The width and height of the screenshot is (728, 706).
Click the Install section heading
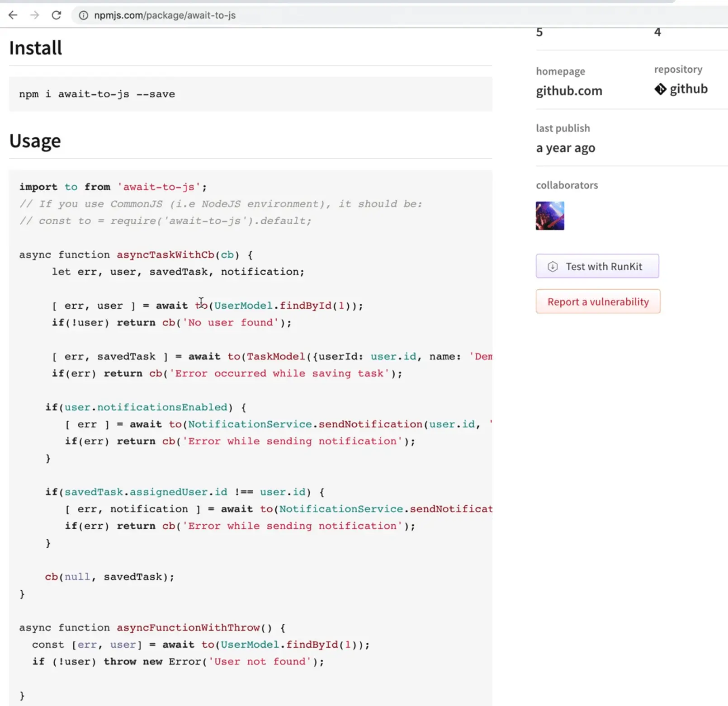[35, 47]
